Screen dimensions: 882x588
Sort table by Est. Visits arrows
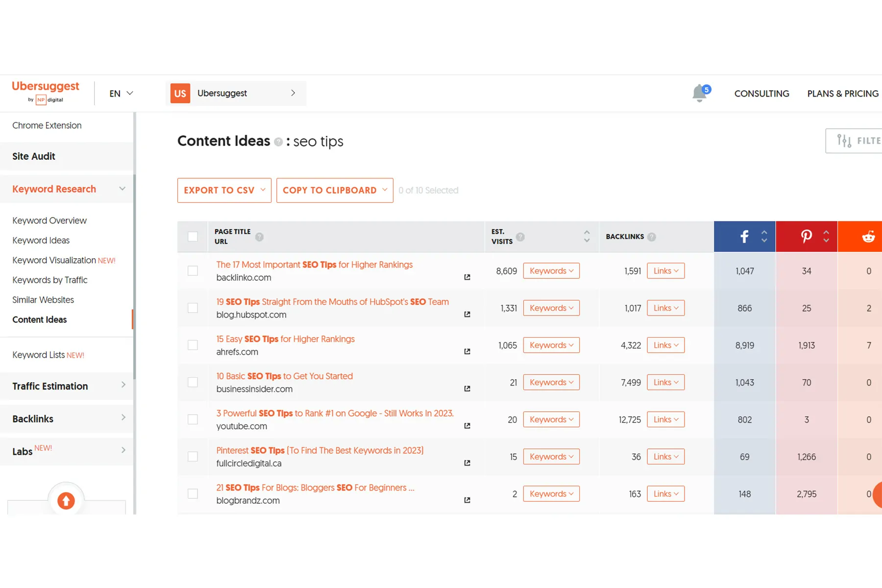[587, 237]
